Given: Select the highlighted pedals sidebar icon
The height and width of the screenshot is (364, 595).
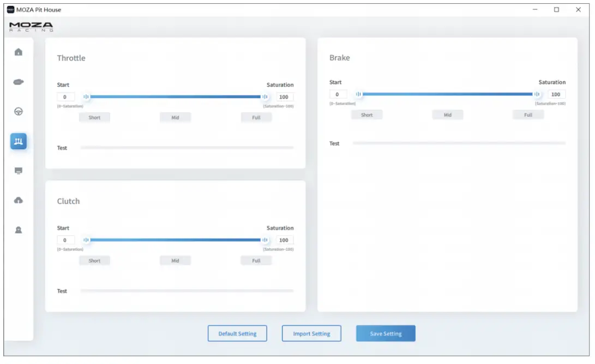Looking at the screenshot, I should click(x=18, y=141).
